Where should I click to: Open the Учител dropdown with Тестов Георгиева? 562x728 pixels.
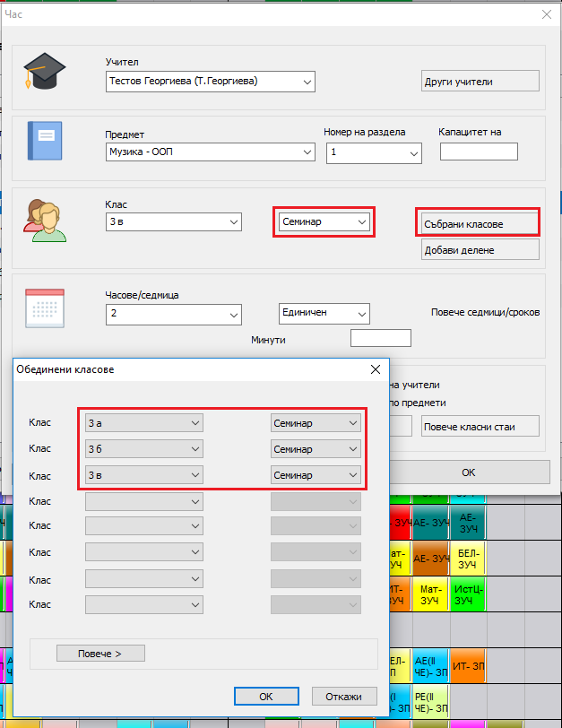[x=210, y=82]
